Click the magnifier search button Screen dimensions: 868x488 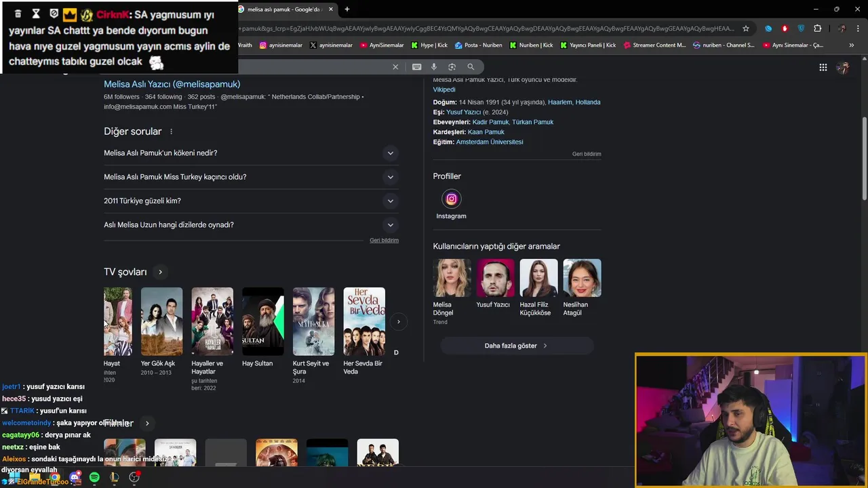click(x=471, y=66)
